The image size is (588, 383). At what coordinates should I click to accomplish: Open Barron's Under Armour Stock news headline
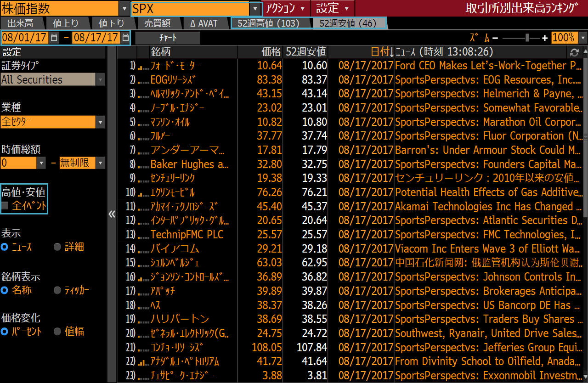[488, 150]
